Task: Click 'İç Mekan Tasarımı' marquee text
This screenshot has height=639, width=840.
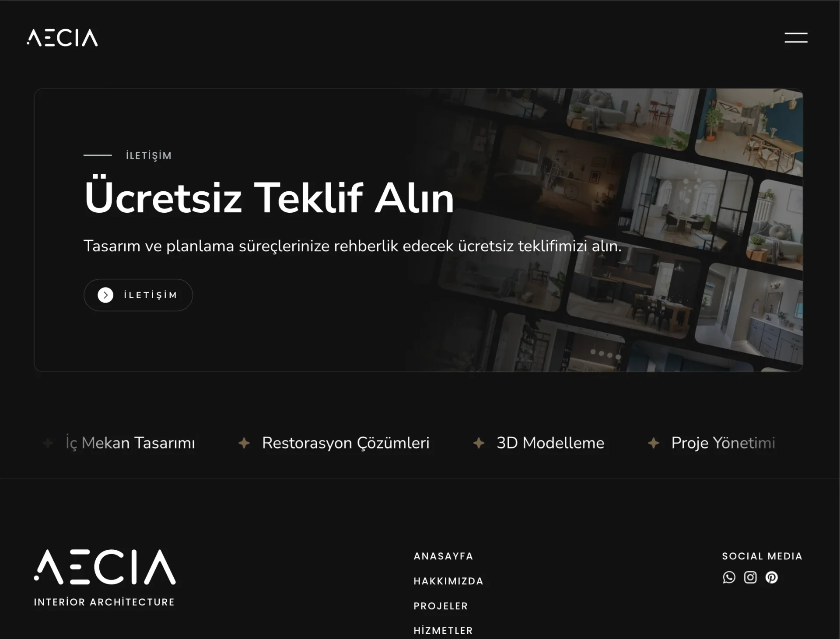Action: (130, 443)
